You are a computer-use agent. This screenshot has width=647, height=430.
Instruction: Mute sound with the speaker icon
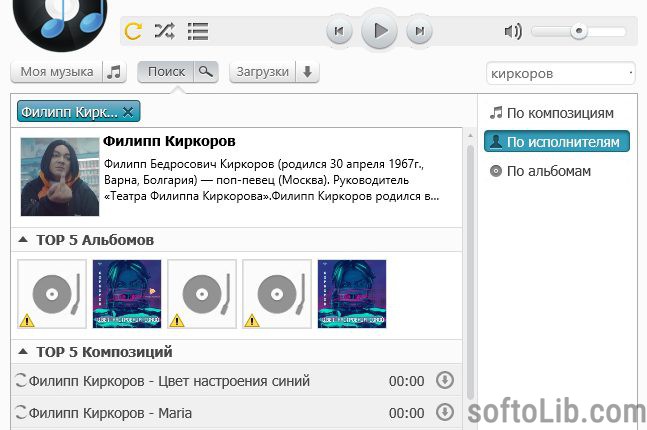513,31
